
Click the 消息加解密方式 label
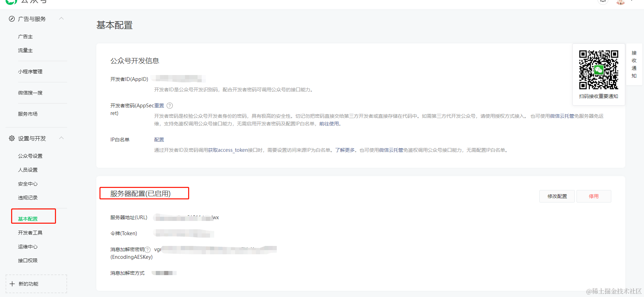(x=128, y=273)
